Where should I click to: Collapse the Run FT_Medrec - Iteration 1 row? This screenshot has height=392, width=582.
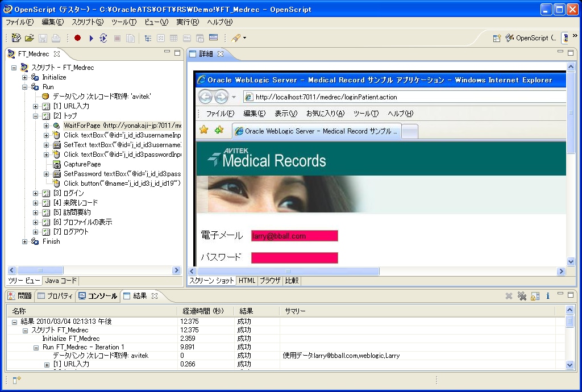36,348
